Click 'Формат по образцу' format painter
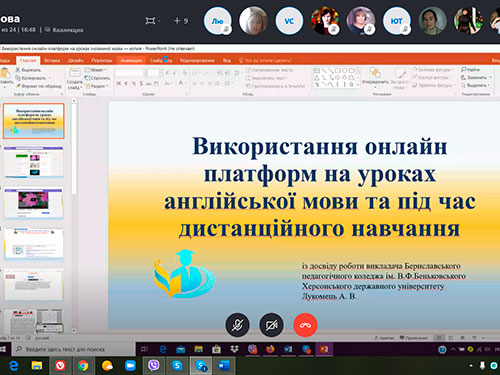Image resolution: width=500 pixels, height=375 pixels. point(39,86)
